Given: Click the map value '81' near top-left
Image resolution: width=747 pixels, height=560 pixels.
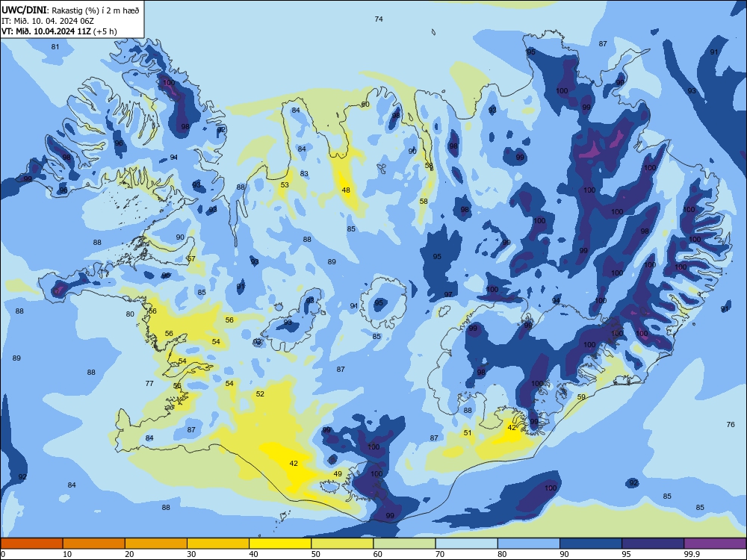Looking at the screenshot, I should (55, 46).
